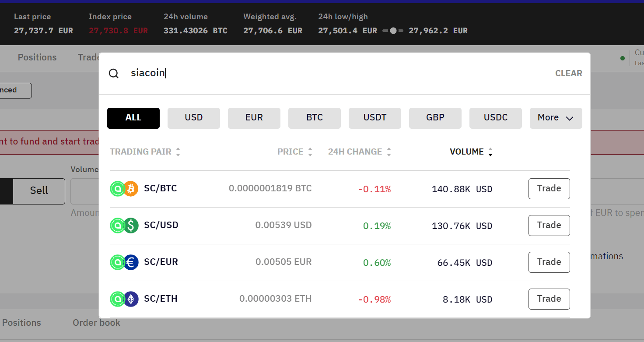
Task: Click the SC/USD coin pair icon
Action: [x=124, y=226]
